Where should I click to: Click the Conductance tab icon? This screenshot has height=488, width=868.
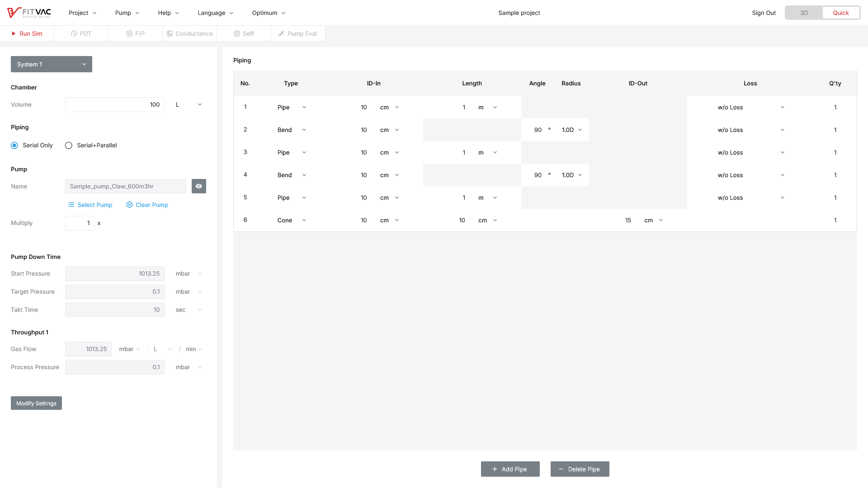[x=170, y=33]
